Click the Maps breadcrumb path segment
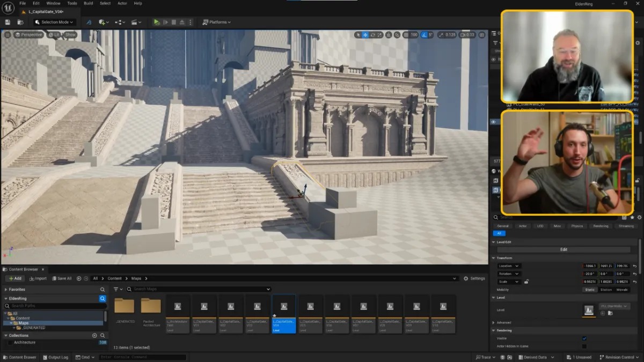This screenshot has height=362, width=644. click(x=136, y=278)
